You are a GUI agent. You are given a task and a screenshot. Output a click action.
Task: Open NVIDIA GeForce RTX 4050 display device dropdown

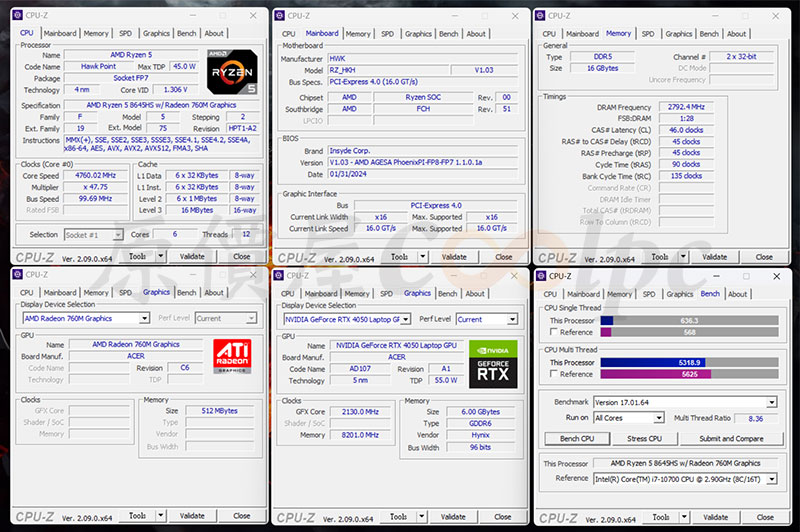406,319
